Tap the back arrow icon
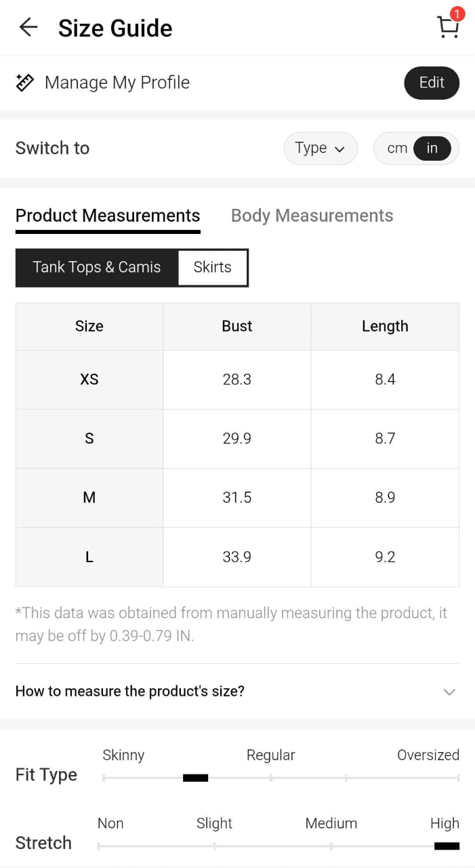Image resolution: width=475 pixels, height=868 pixels. pyautogui.click(x=28, y=28)
